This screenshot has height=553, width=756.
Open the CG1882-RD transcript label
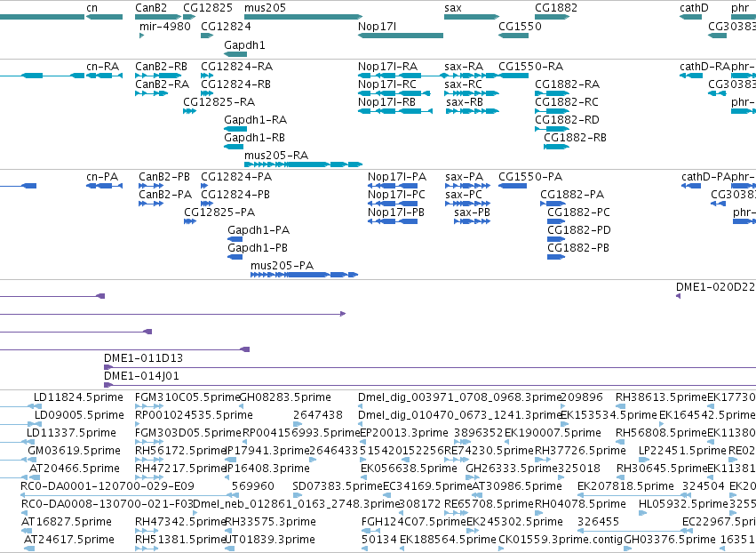pyautogui.click(x=567, y=120)
